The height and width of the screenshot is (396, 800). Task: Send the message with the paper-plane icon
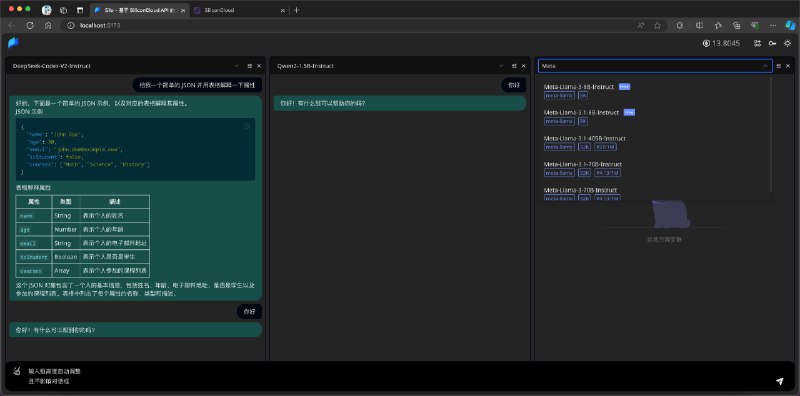point(779,381)
